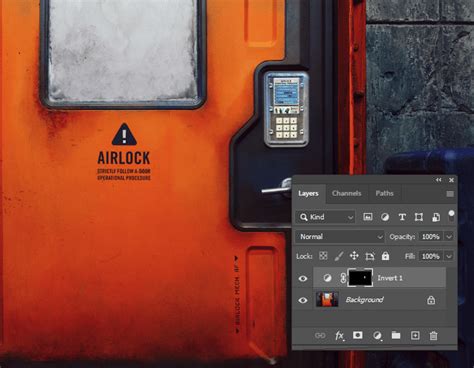474x368 pixels.
Task: Click the Fill 100% field
Action: tap(431, 256)
